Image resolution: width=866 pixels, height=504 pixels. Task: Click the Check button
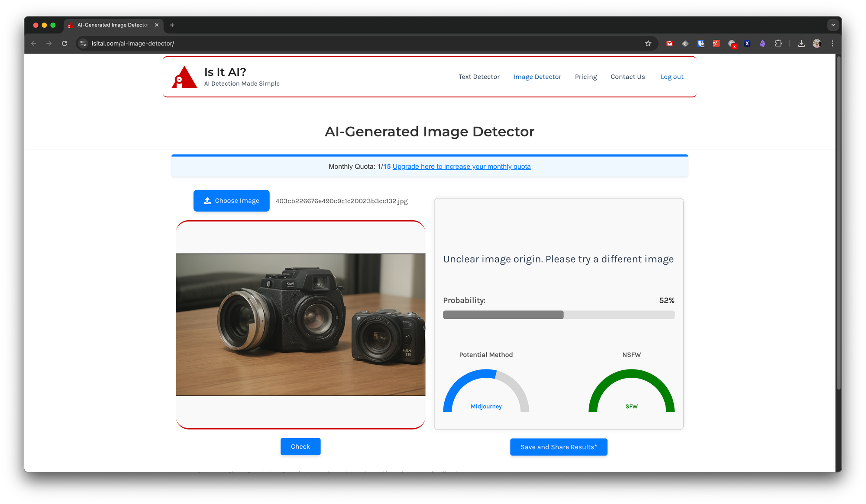(300, 446)
